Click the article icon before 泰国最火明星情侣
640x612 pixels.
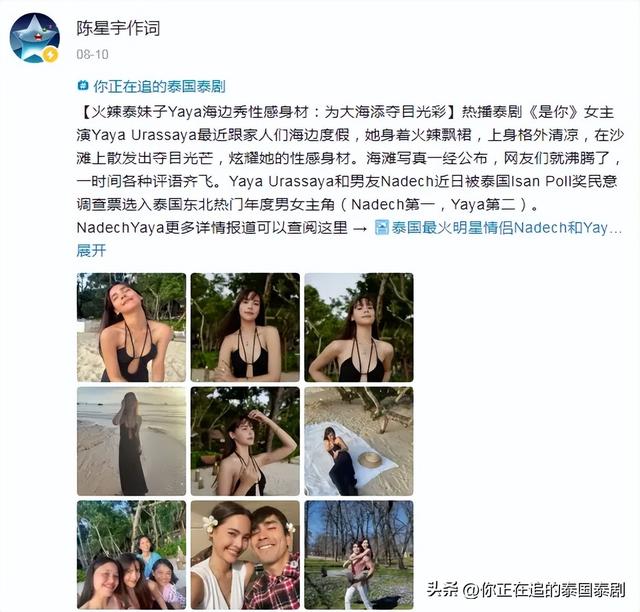pyautogui.click(x=381, y=227)
